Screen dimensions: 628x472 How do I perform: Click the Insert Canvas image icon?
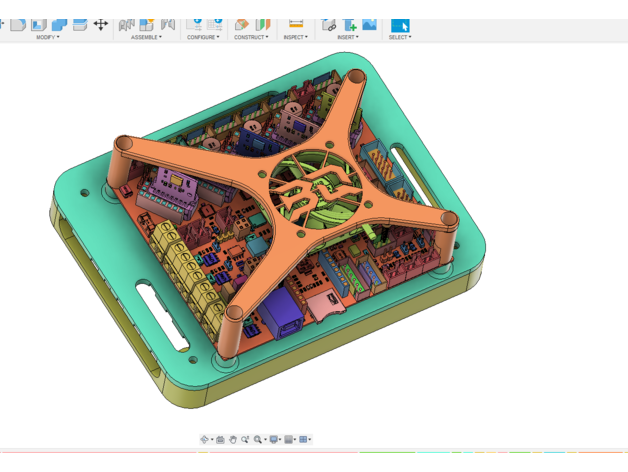coord(370,24)
